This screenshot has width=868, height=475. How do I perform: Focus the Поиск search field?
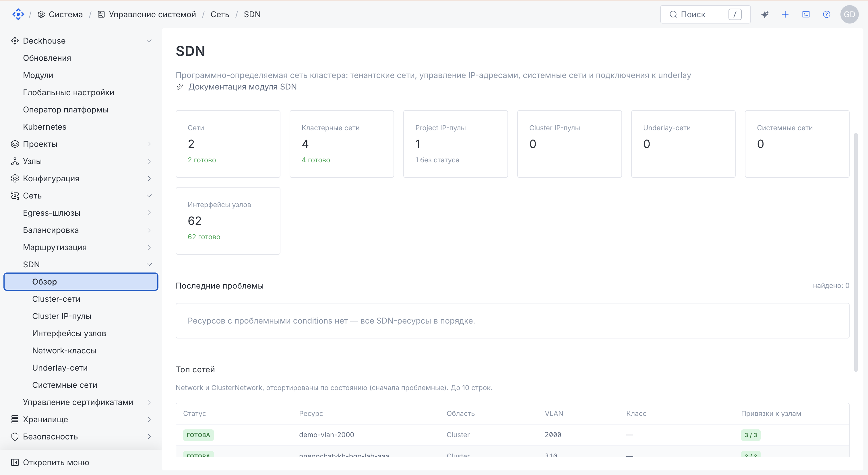pos(705,14)
